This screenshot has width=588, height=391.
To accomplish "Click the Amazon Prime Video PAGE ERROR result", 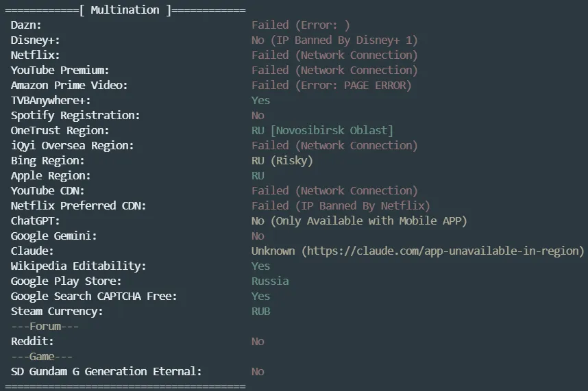I will pos(331,85).
